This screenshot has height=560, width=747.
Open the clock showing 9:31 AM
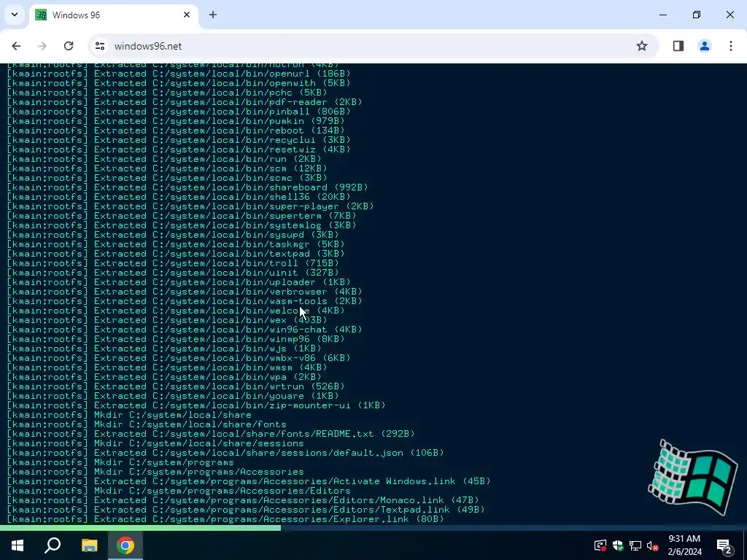pyautogui.click(x=684, y=545)
